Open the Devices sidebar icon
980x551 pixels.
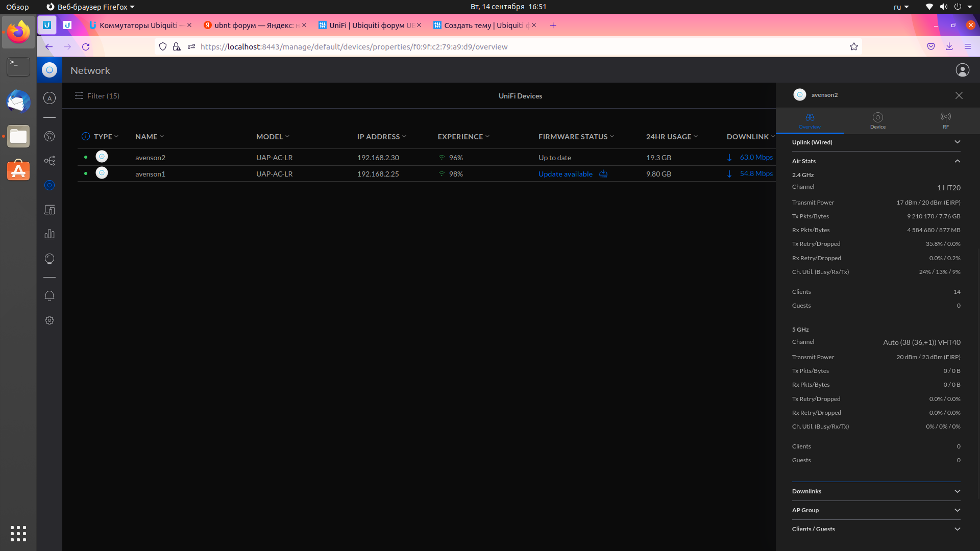pyautogui.click(x=50, y=185)
